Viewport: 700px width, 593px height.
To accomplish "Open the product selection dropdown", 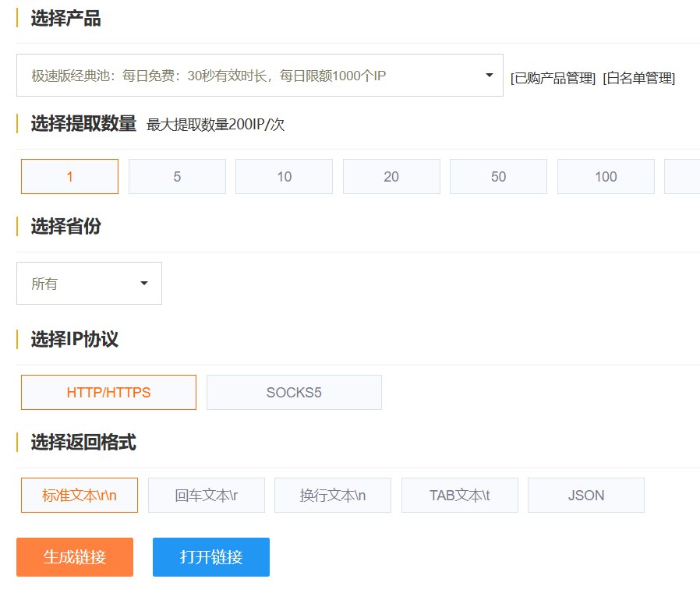I will tap(249, 76).
